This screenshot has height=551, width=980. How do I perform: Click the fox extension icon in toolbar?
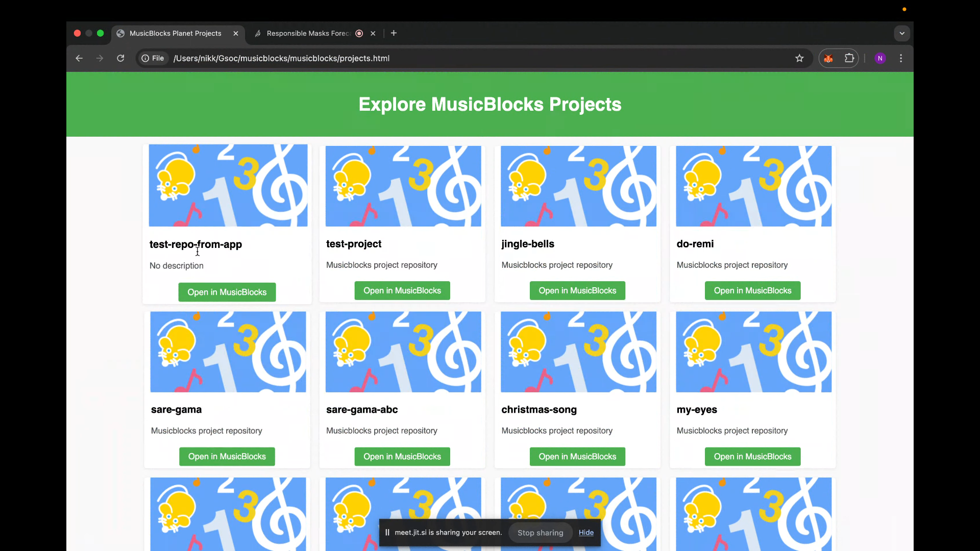click(x=828, y=58)
